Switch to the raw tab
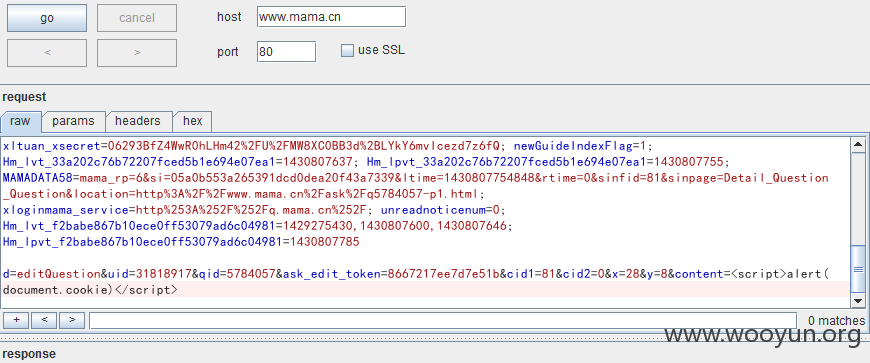The image size is (870, 363). (x=20, y=121)
